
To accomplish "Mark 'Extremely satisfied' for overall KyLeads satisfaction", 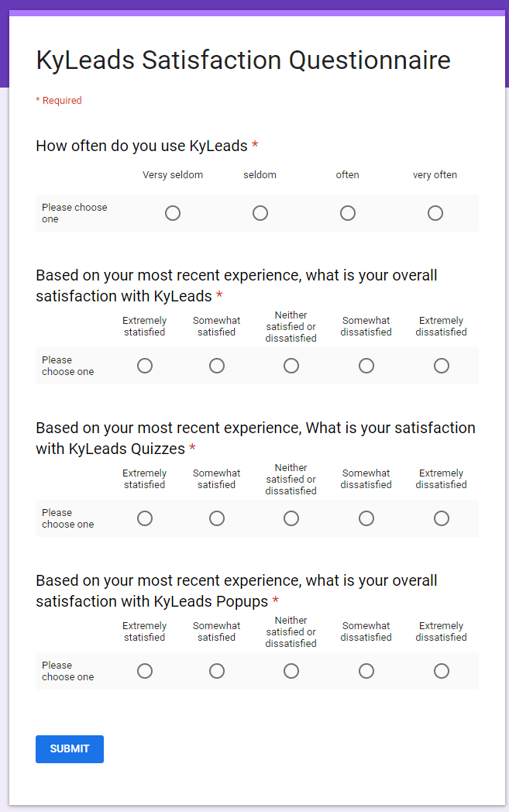I will pyautogui.click(x=145, y=366).
